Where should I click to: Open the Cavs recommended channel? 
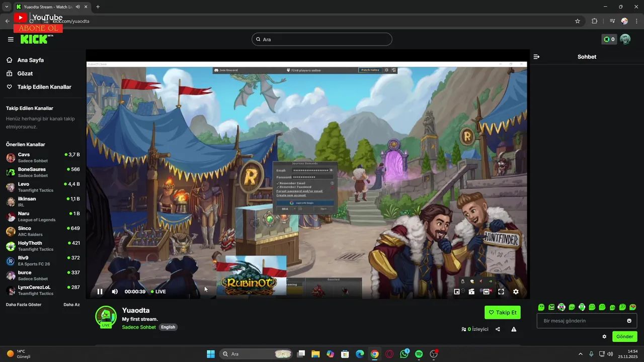click(43, 158)
